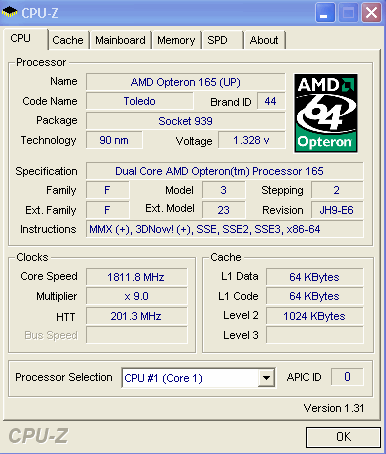Expand the Processor Selection dropdown arrow

tap(266, 378)
